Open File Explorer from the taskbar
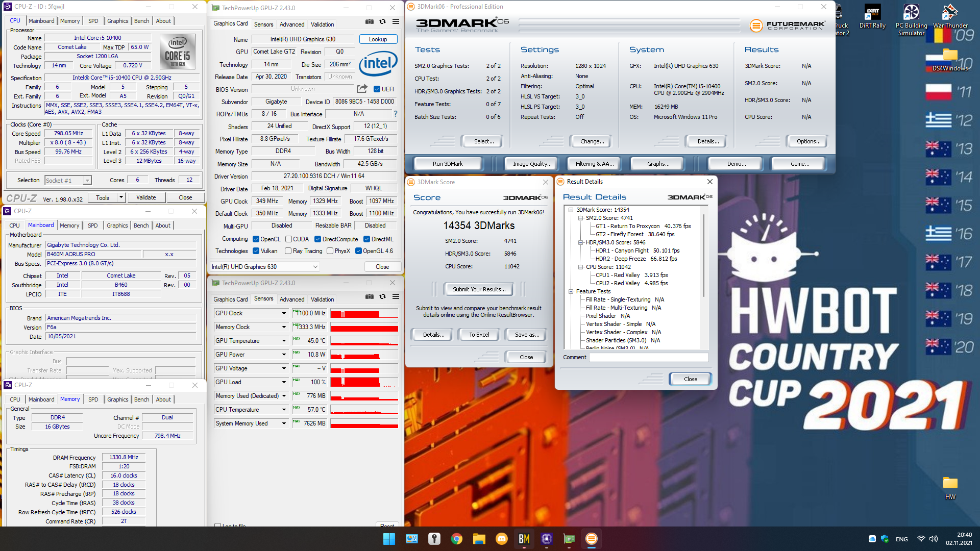Viewport: 980px width, 551px height. 479,539
